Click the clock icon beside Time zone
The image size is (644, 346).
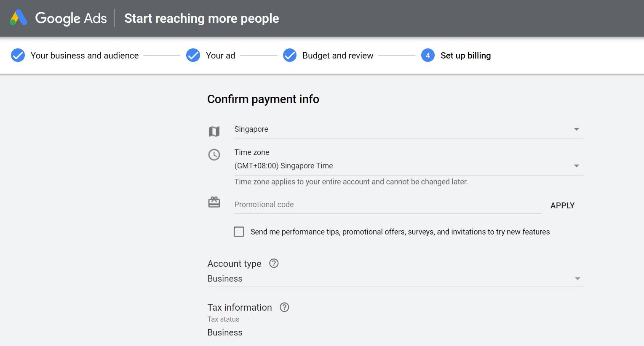click(x=214, y=154)
